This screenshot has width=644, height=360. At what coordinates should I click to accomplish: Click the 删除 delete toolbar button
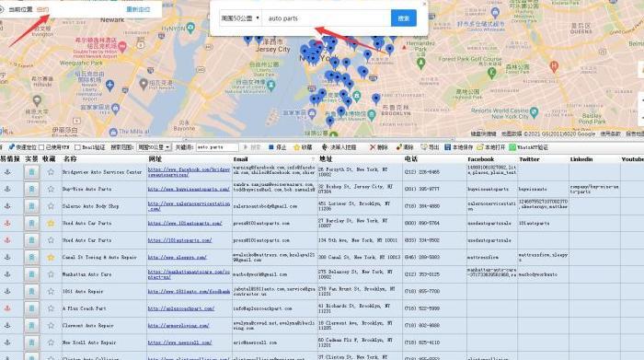pyautogui.click(x=379, y=147)
